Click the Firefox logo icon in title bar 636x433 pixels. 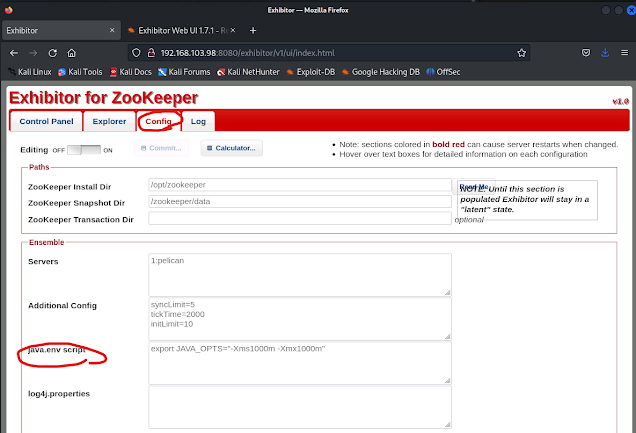9,10
